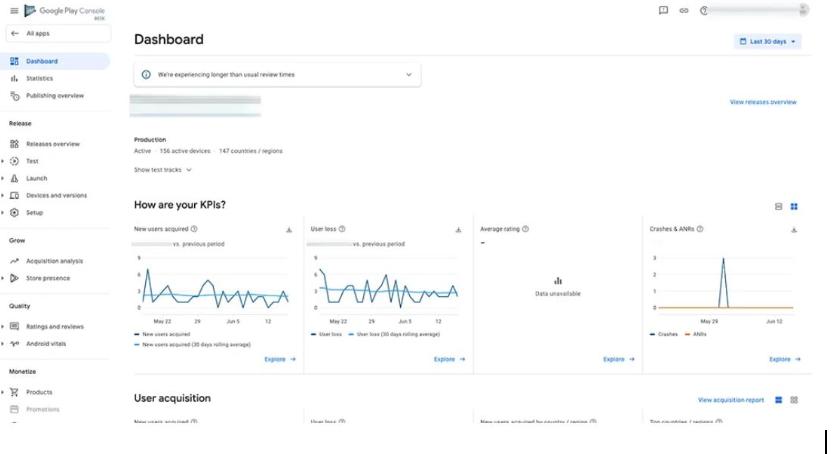Switch KPIs to grid view

[794, 207]
